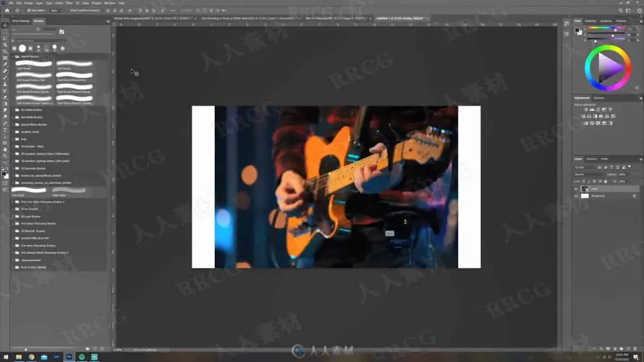Open the File menu

(11, 3)
